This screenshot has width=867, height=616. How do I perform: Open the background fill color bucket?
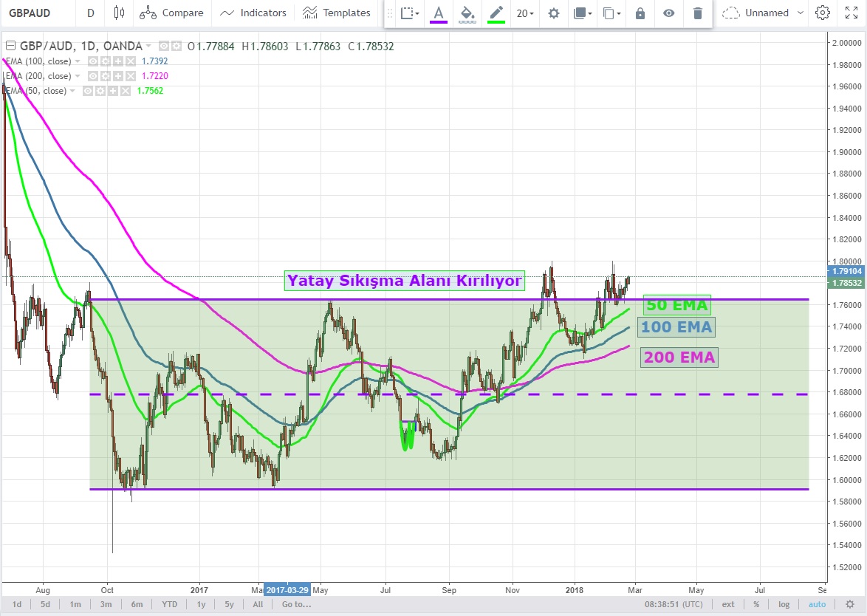tap(467, 13)
